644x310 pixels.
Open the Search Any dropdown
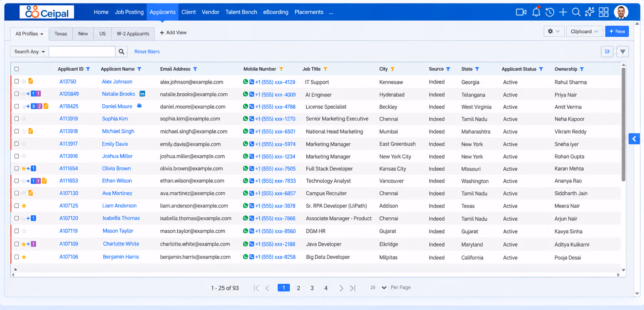(x=30, y=52)
